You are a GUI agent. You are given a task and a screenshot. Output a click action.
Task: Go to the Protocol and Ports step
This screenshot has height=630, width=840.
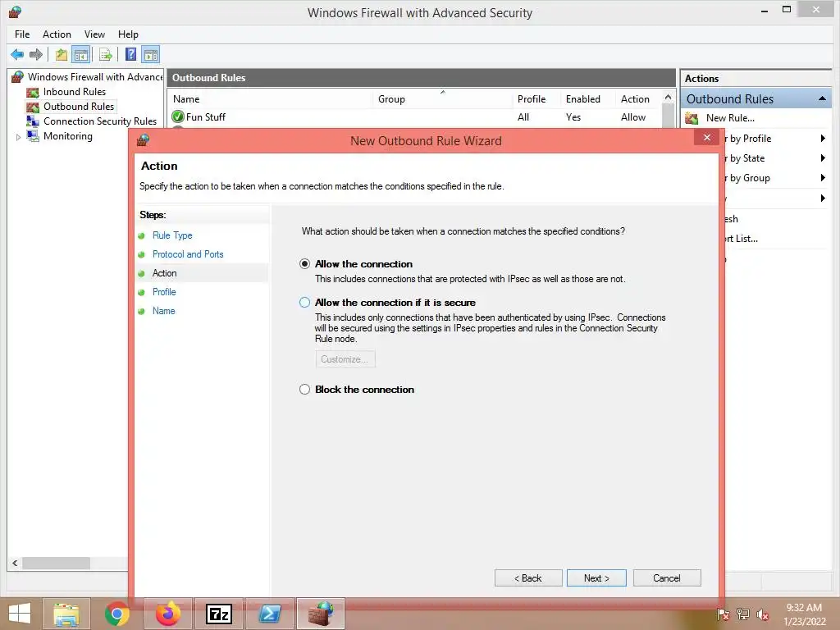click(x=188, y=254)
